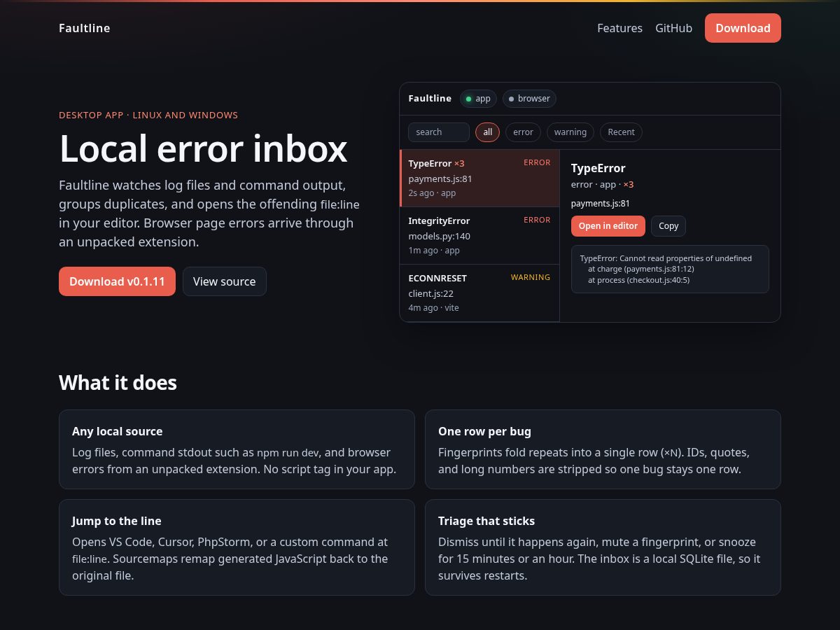This screenshot has width=840, height=630.
Task: Click 'at process (checkout.js:40:5)' trace line
Action: [638, 280]
